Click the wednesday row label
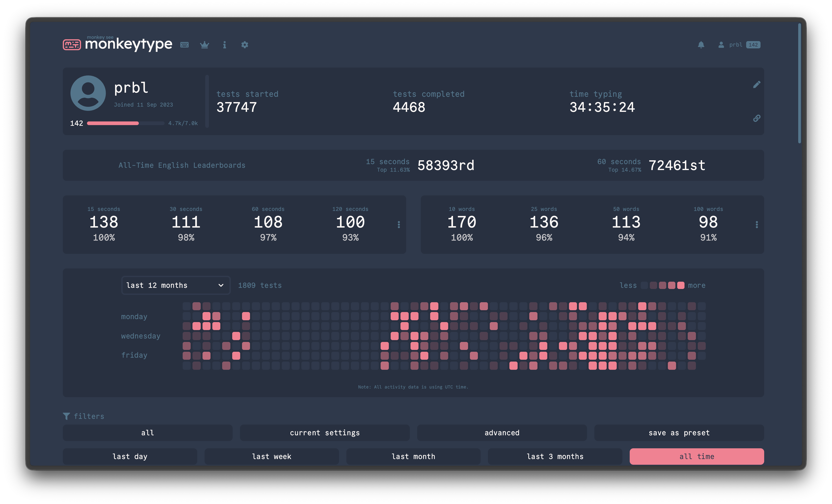The height and width of the screenshot is (504, 832). tap(141, 336)
